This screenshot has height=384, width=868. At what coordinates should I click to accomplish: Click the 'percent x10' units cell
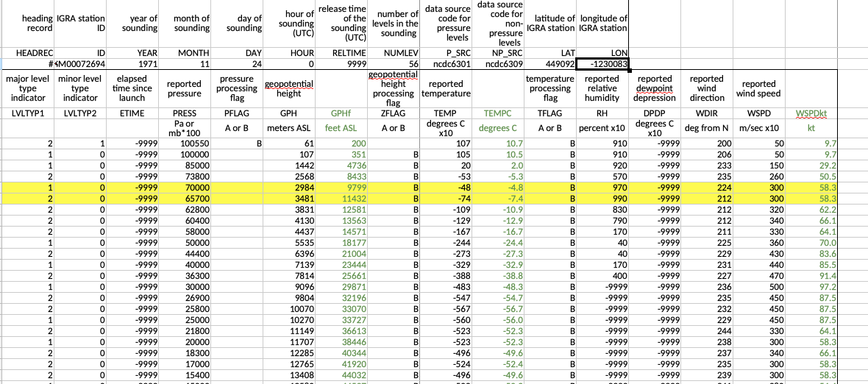602,129
